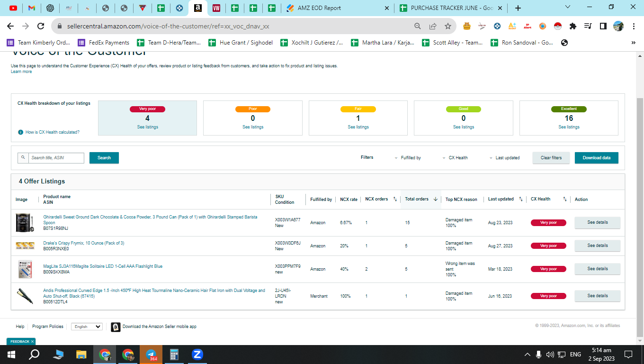Focus the Search title, ASIN field

click(56, 158)
